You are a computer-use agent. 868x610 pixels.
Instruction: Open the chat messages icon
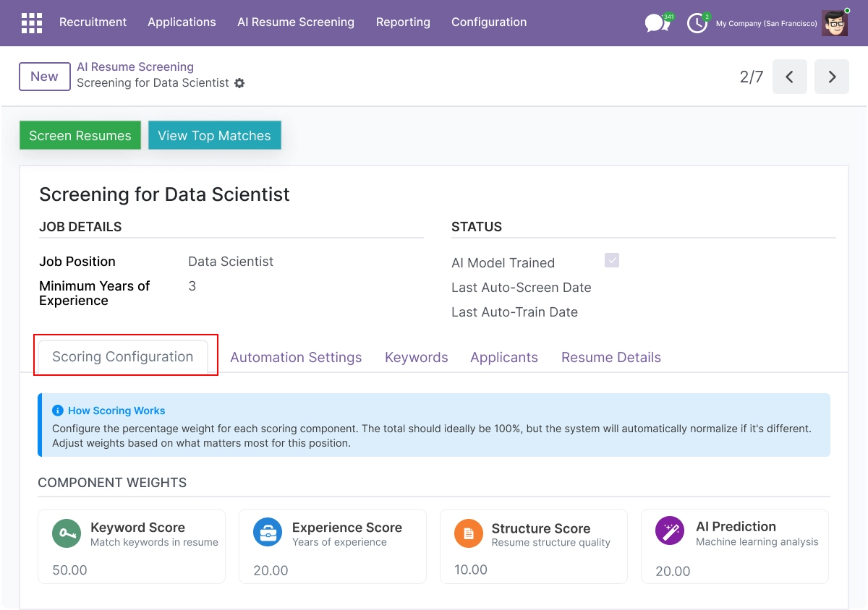(x=657, y=23)
